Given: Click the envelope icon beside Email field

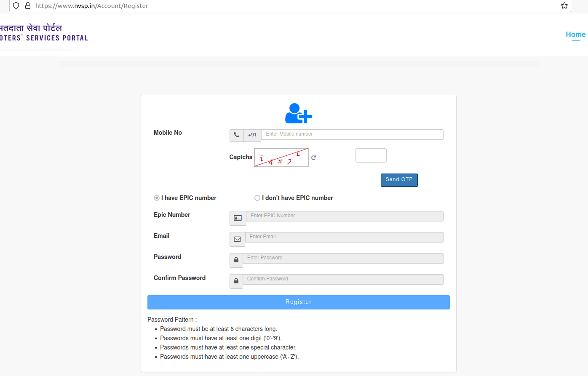Looking at the screenshot, I should pos(237,239).
